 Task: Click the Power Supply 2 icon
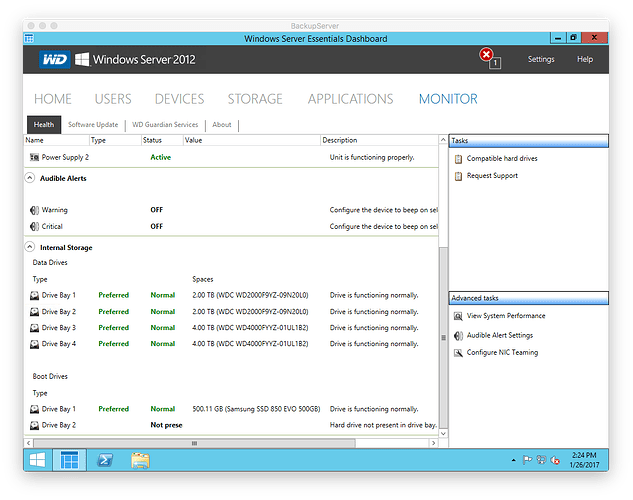[34, 157]
